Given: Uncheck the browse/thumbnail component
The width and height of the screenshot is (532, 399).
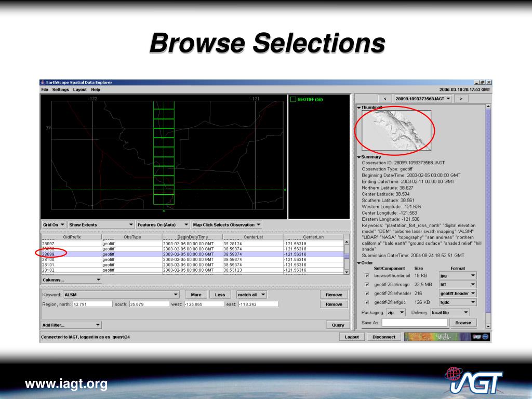Looking at the screenshot, I should pos(367,275).
